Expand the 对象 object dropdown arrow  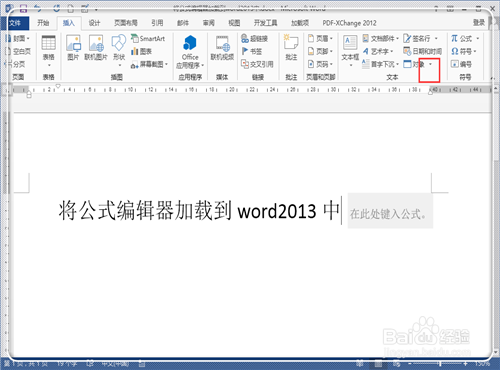430,64
